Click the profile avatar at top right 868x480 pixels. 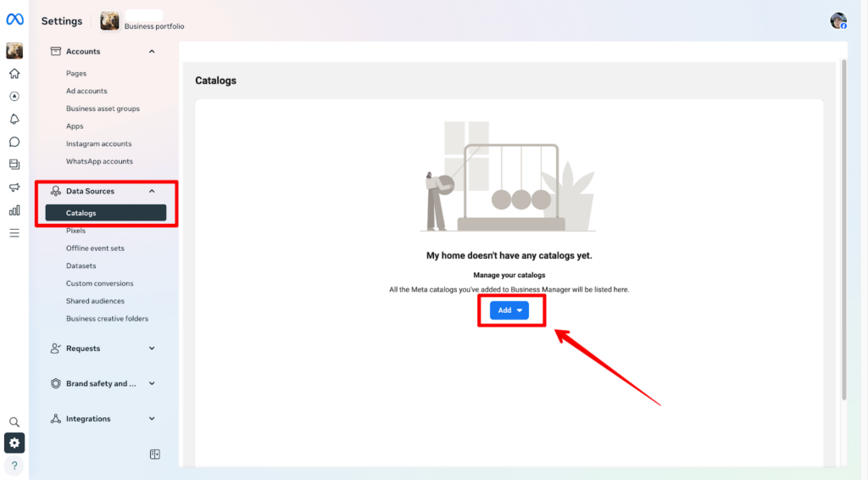coord(838,21)
